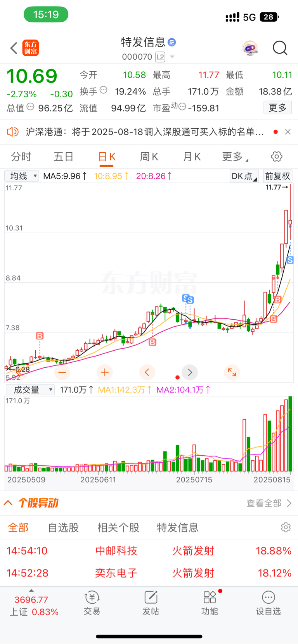This screenshot has height=644, width=298.
Task: Open the 更多 quote details button
Action: click(277, 108)
